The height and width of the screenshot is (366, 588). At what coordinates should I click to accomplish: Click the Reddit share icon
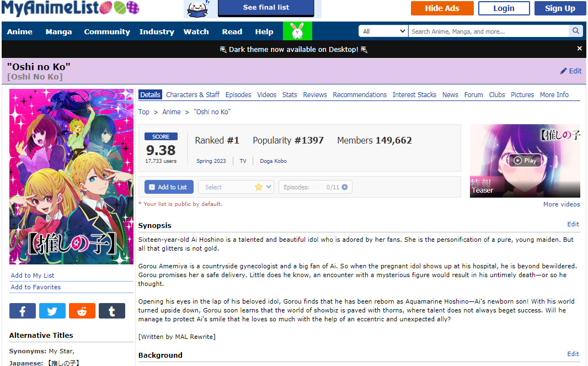[x=82, y=311]
